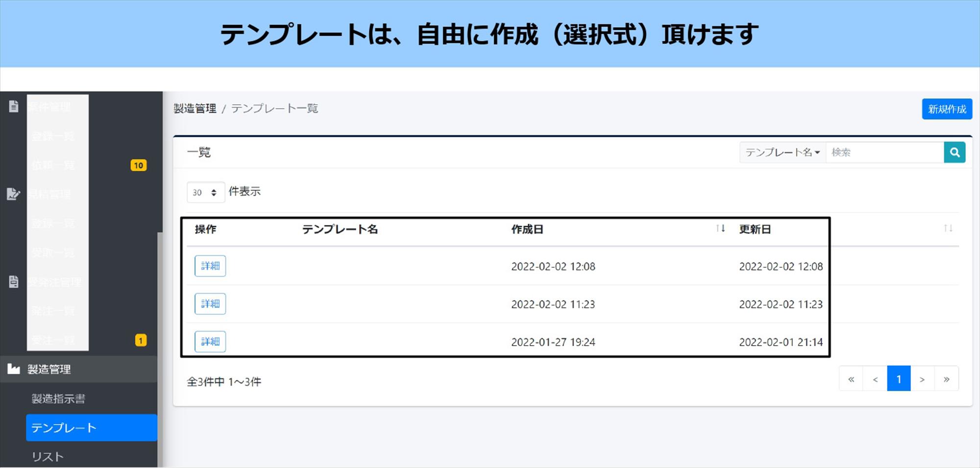Open the テンプレート名 search filter dropdown
980x468 pixels.
(783, 152)
